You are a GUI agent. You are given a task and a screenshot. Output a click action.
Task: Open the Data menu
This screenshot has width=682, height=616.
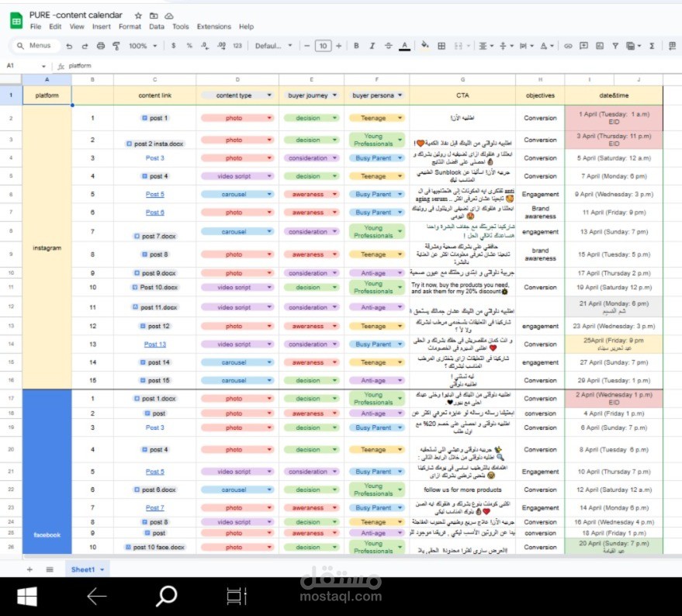click(157, 26)
